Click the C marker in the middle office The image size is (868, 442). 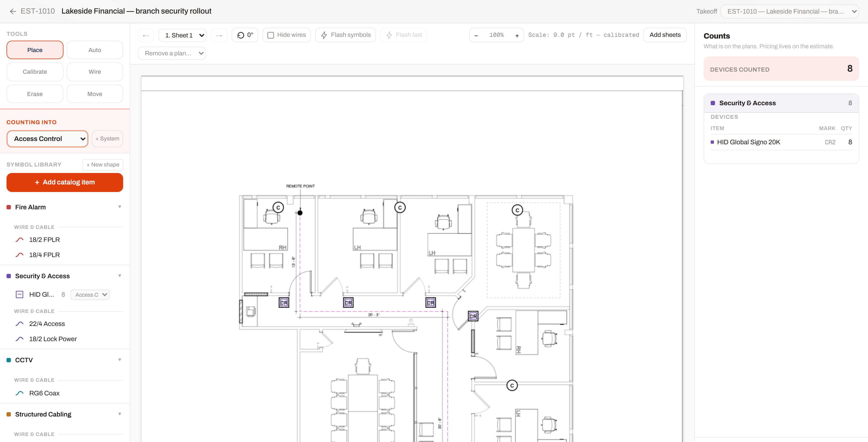tap(400, 207)
